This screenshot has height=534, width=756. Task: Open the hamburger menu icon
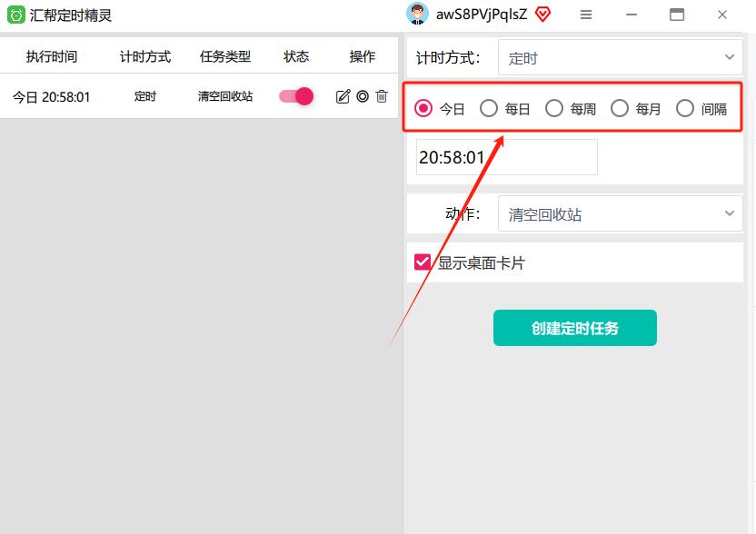point(588,15)
